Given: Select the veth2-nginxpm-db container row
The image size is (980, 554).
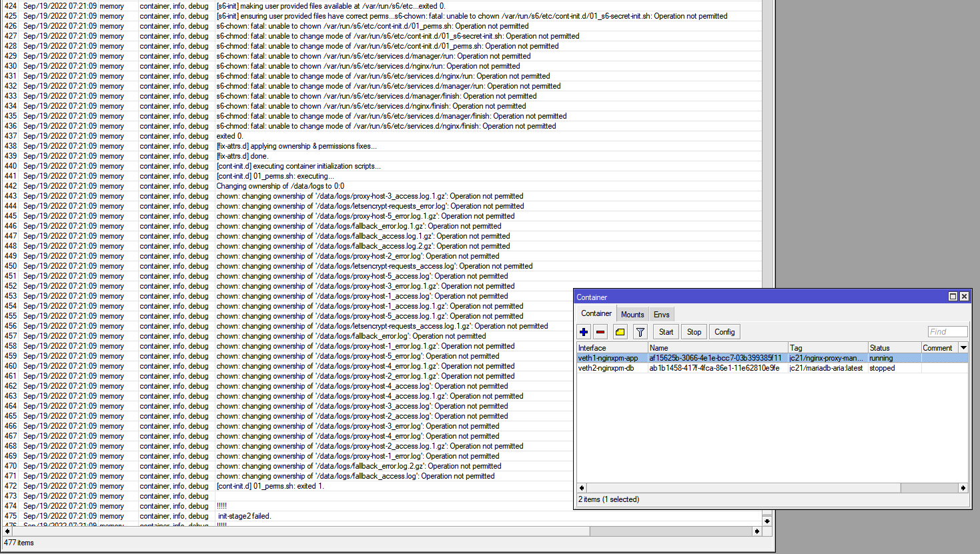Looking at the screenshot, I should click(773, 368).
